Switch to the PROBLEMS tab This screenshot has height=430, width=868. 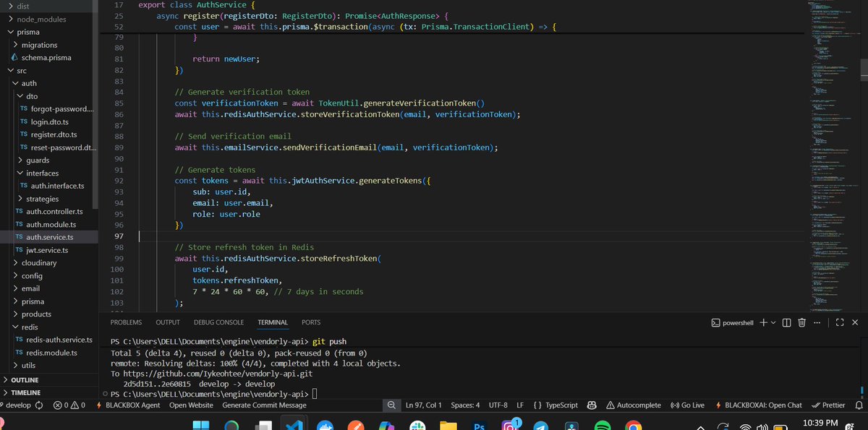(126, 322)
